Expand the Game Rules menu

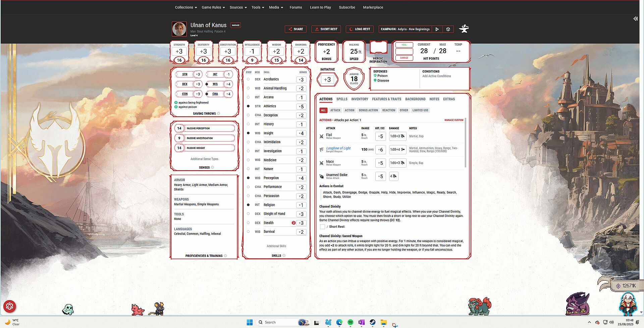(213, 7)
